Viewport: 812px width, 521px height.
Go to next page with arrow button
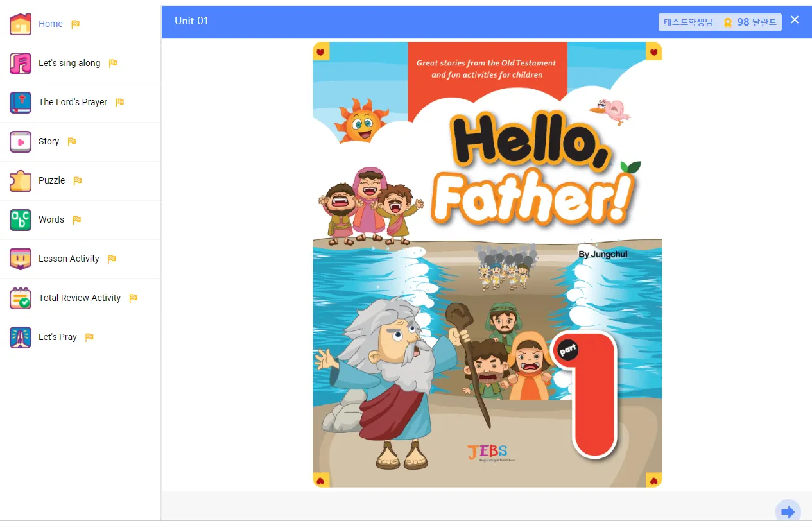(x=788, y=511)
